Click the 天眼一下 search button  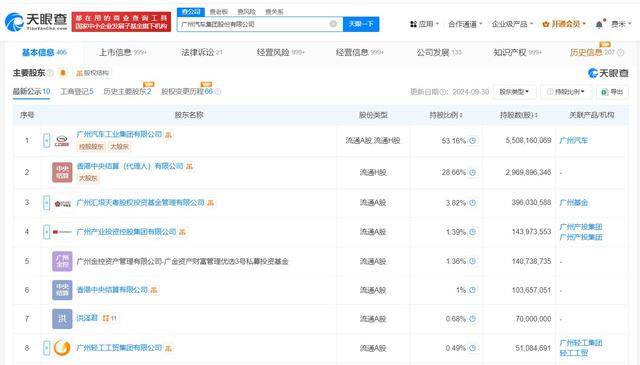click(361, 24)
